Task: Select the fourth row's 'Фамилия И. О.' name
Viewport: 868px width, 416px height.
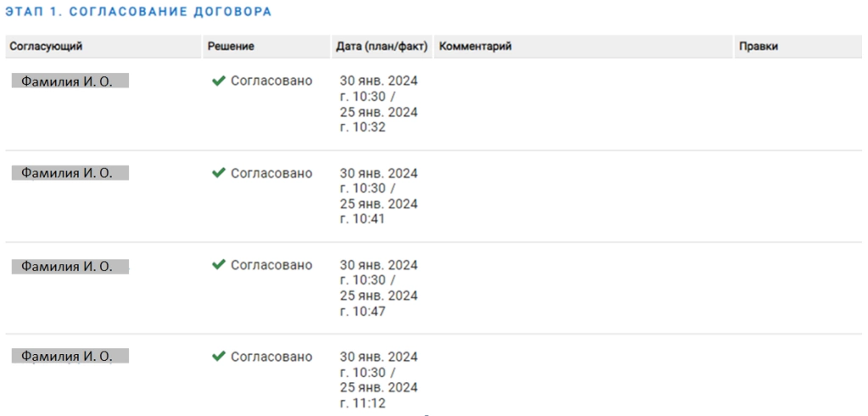Action: 67,357
